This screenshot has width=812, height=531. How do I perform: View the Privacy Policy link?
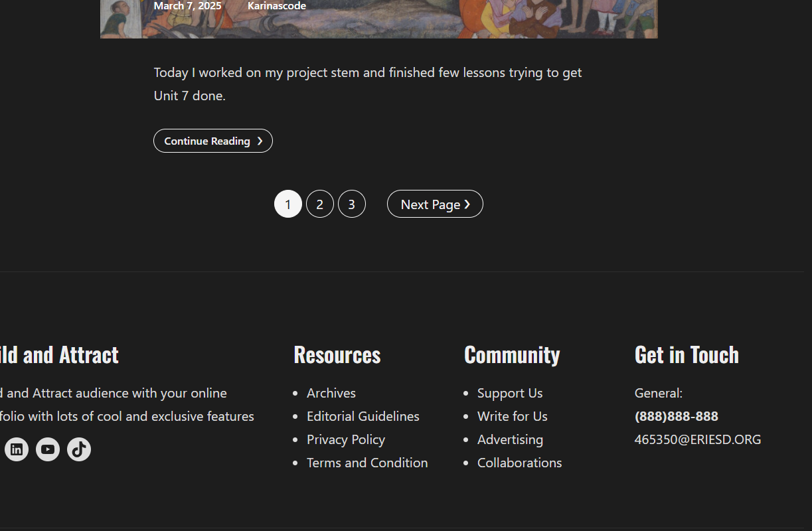345,439
